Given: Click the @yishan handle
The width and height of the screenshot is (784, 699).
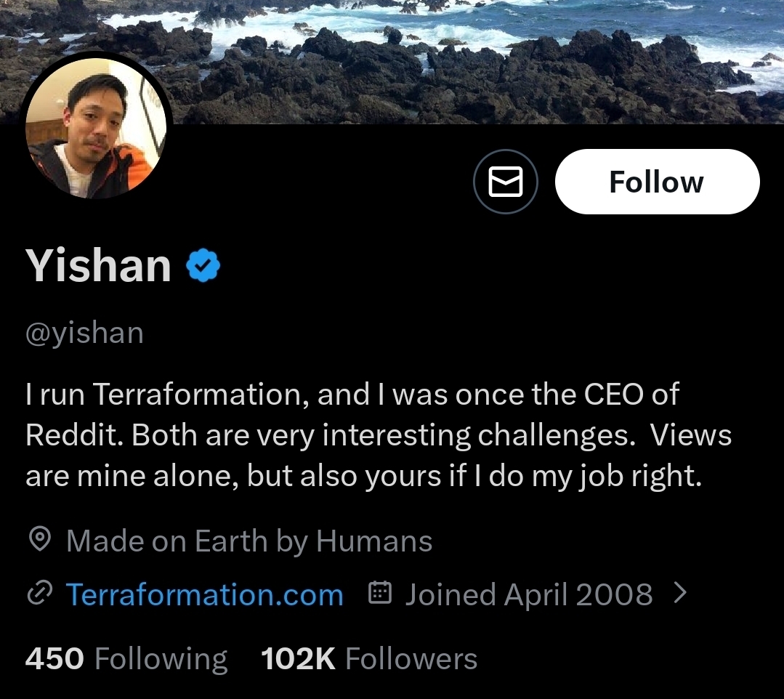Looking at the screenshot, I should [x=84, y=333].
